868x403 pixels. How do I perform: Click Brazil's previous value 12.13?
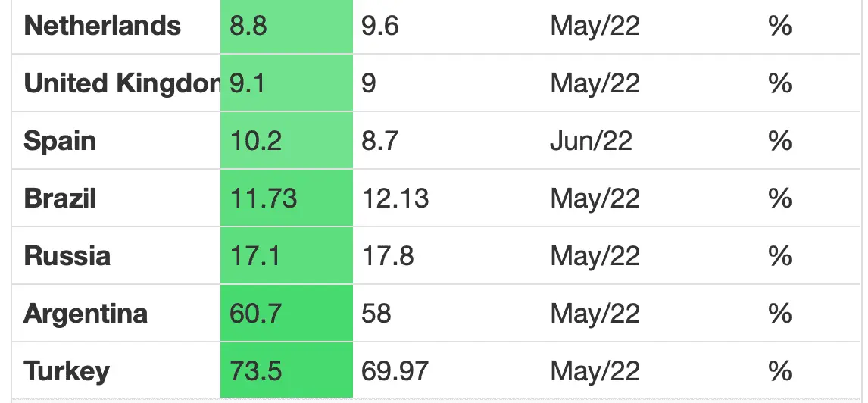click(x=395, y=198)
